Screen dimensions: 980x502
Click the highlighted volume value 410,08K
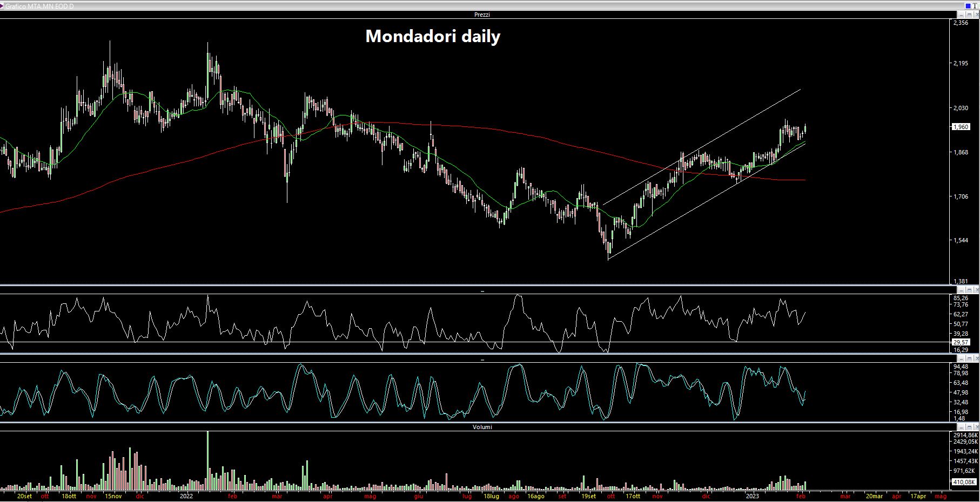pyautogui.click(x=964, y=482)
